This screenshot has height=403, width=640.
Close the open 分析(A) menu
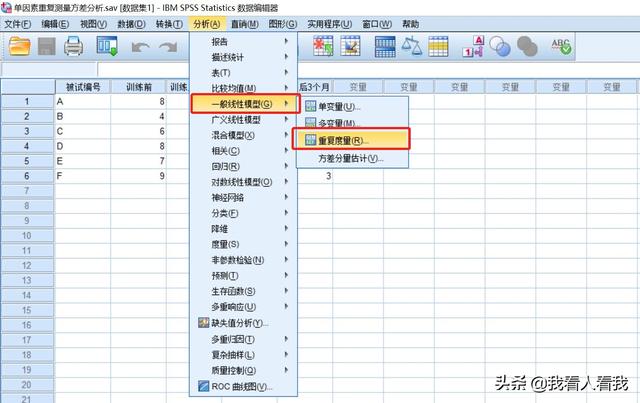pos(207,24)
